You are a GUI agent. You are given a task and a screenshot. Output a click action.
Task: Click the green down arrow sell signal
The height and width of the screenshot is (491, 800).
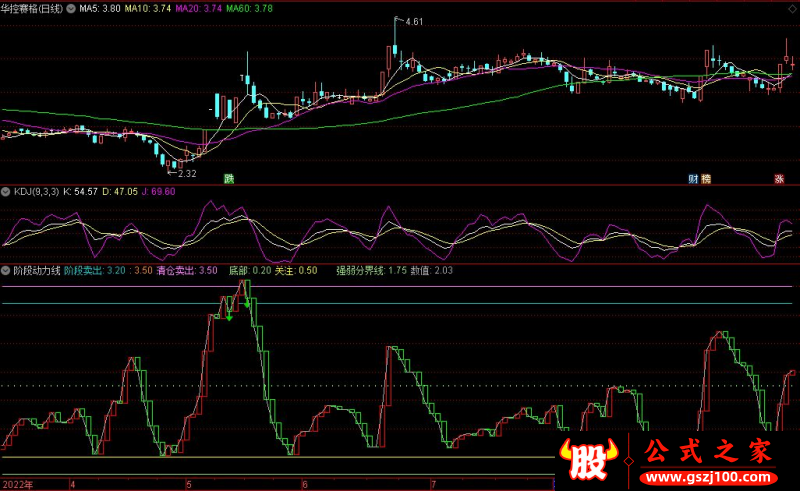point(229,318)
